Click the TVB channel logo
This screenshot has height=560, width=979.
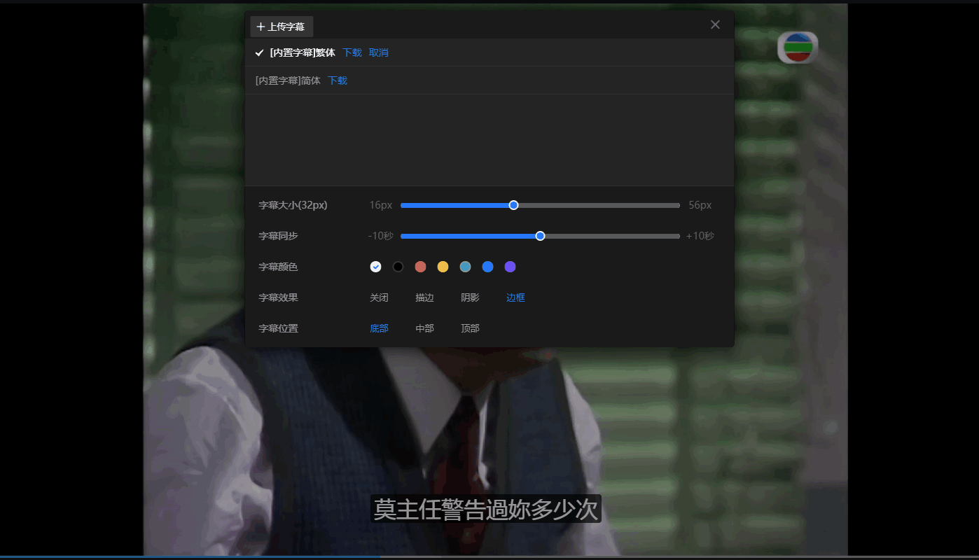796,47
